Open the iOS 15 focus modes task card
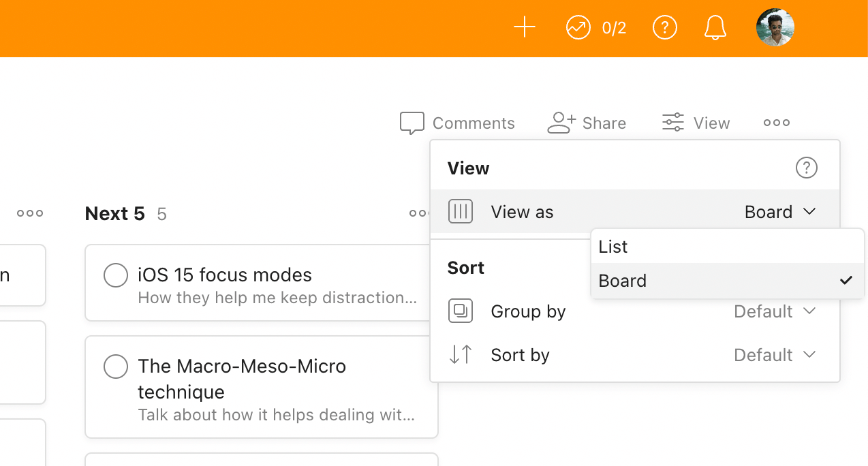Image resolution: width=868 pixels, height=466 pixels. [273, 286]
